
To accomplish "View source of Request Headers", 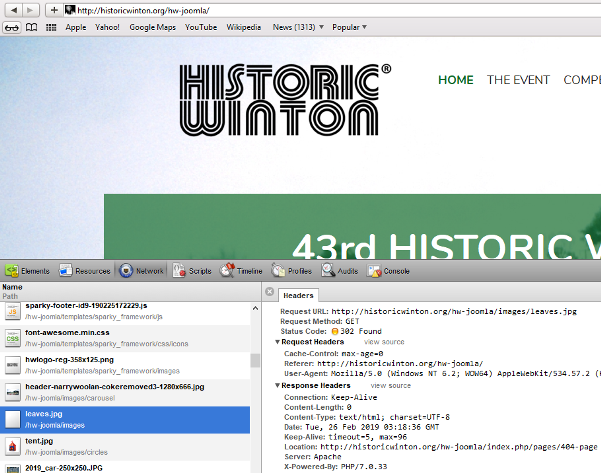I will (384, 342).
